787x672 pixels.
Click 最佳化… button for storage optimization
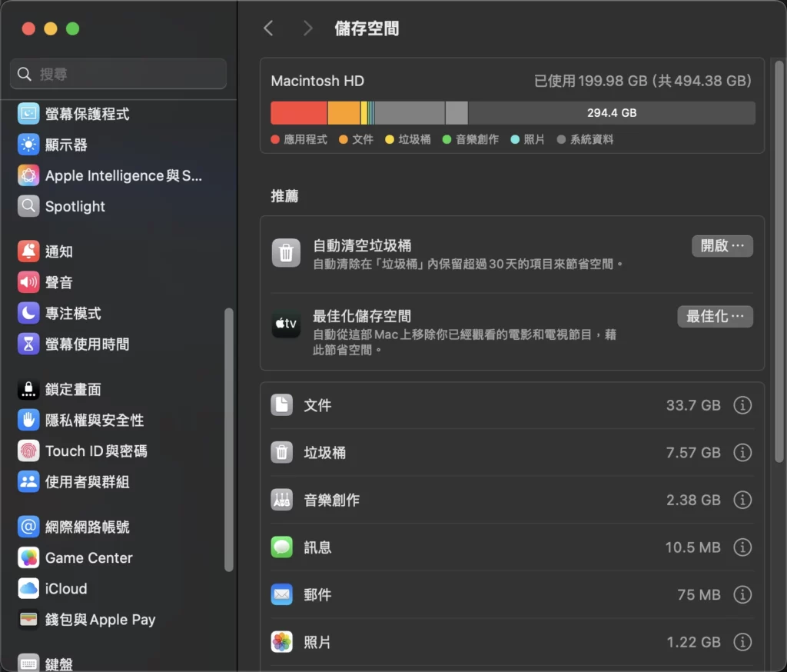[x=716, y=317]
